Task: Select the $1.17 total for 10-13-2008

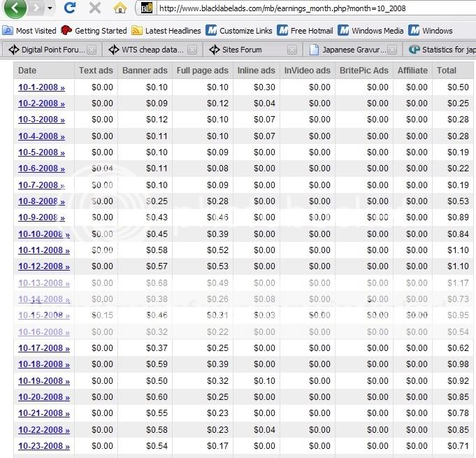Action: (x=458, y=283)
